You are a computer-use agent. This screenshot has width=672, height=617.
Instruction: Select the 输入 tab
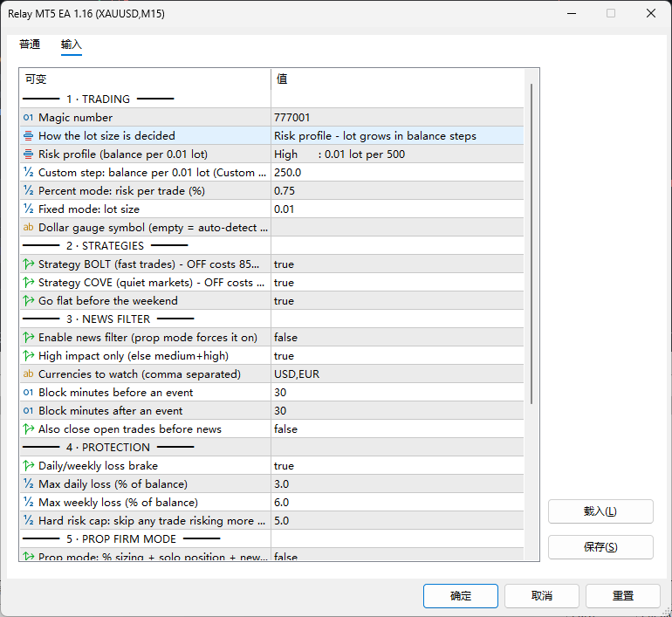[x=72, y=45]
